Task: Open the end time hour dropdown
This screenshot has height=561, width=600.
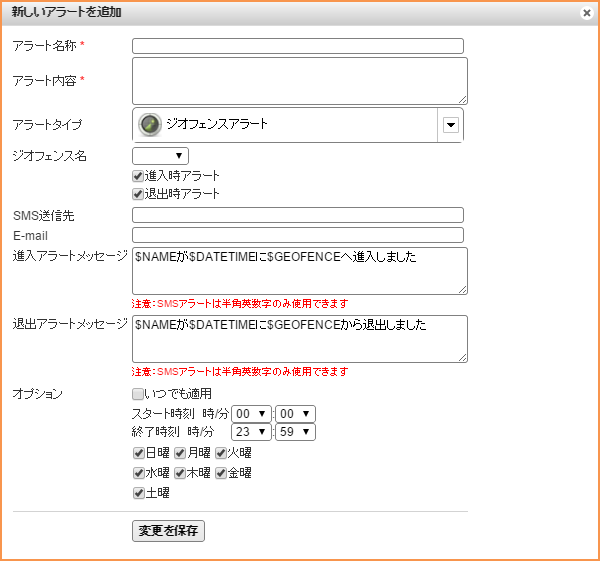Action: (x=251, y=432)
